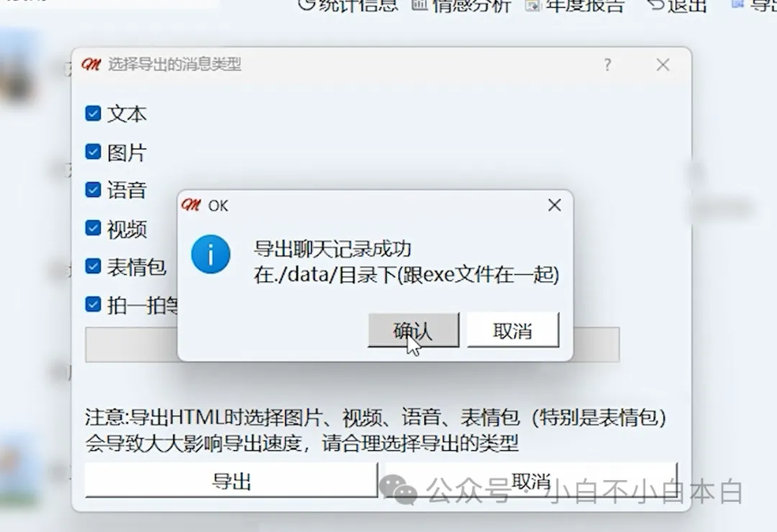Click 取消 in the OK message dialog
Image resolution: width=777 pixels, height=532 pixels.
point(513,330)
